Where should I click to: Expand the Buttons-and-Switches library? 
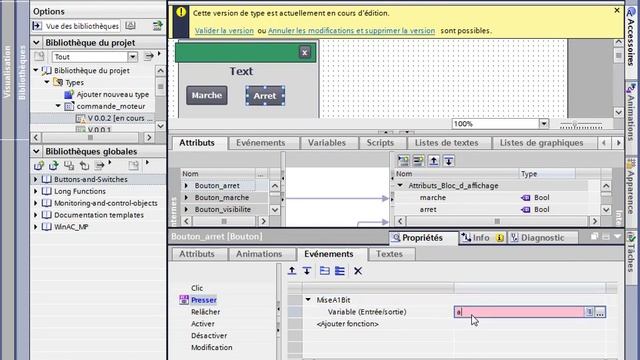pos(36,180)
